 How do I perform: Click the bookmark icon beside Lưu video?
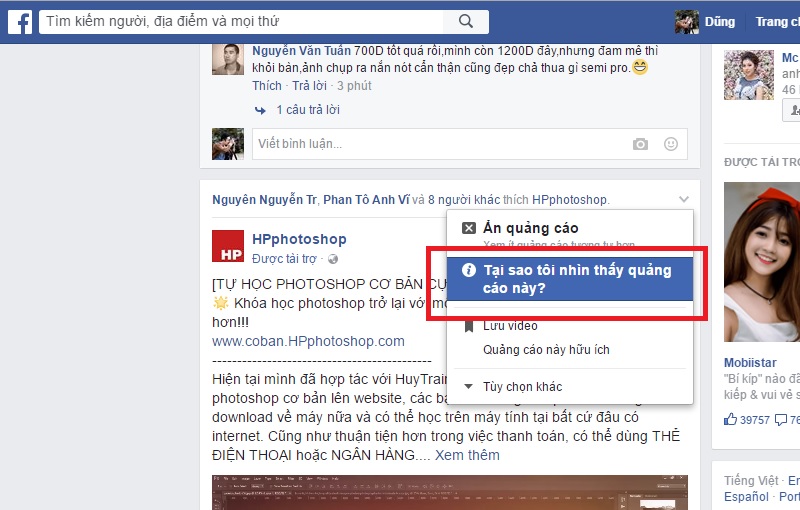pos(469,326)
